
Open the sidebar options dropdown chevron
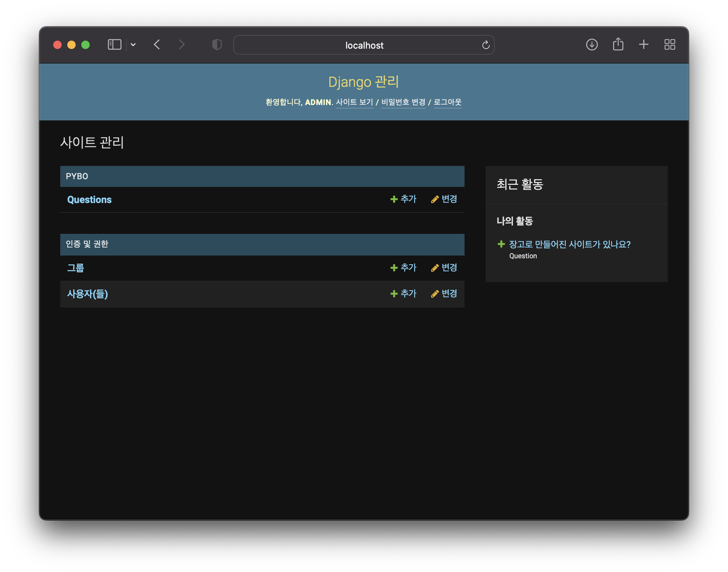133,45
